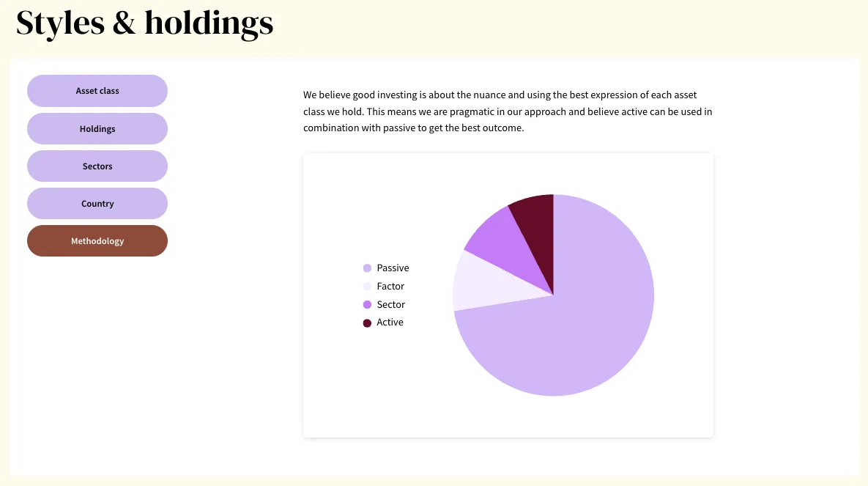Toggle the Sector series legend label

click(390, 305)
